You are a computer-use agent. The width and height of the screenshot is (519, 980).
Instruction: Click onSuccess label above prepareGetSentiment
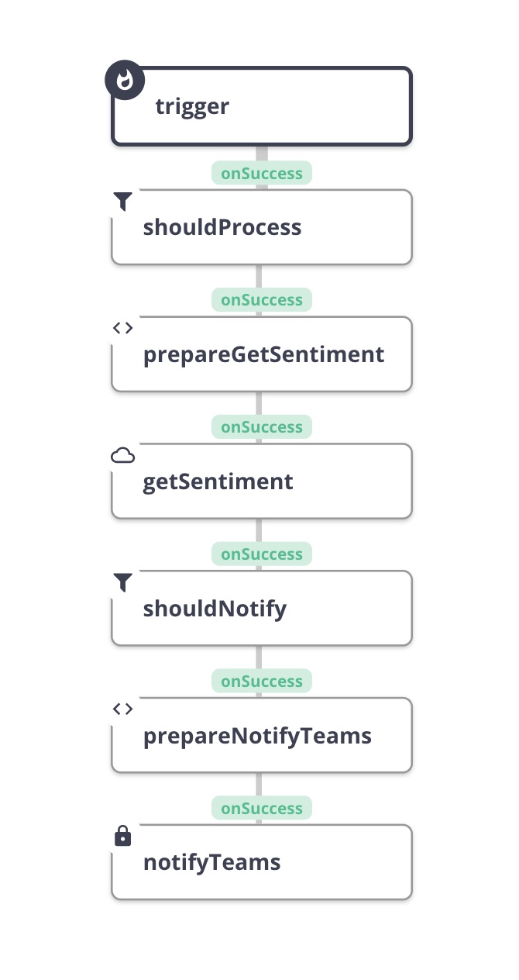262,300
